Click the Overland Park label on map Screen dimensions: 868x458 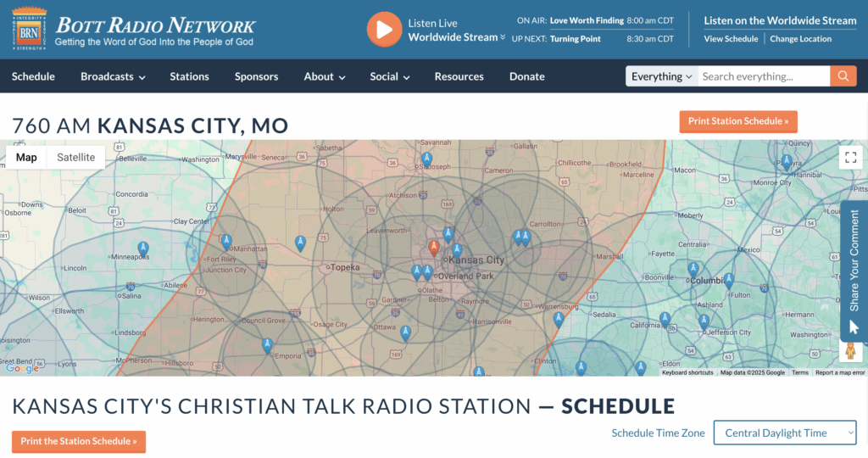click(x=466, y=276)
